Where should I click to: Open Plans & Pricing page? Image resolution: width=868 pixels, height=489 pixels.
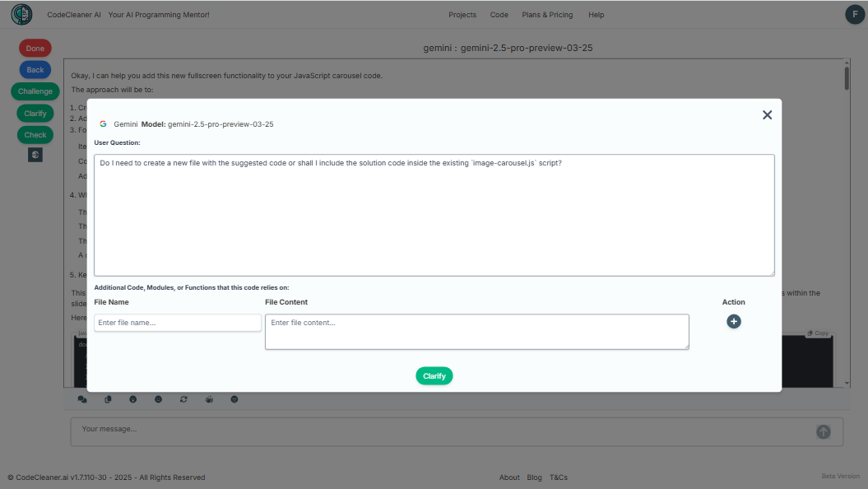[547, 15]
